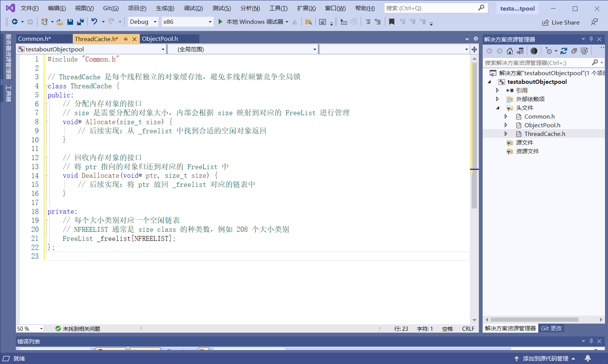This screenshot has width=608, height=364.
Task: Open the 文件(F) menu
Action: (29, 8)
